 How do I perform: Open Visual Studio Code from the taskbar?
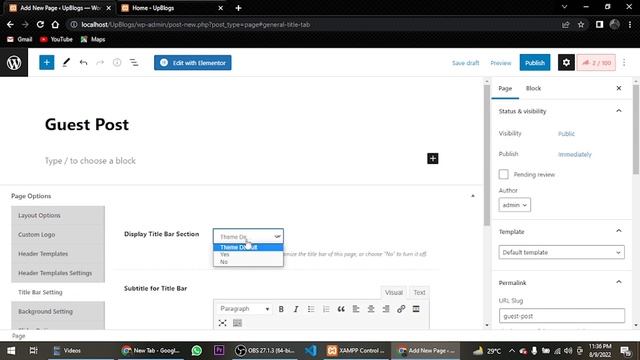311,350
